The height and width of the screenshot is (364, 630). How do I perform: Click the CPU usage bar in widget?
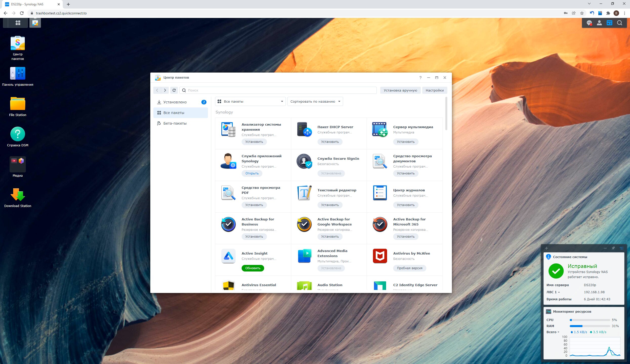(x=590, y=320)
